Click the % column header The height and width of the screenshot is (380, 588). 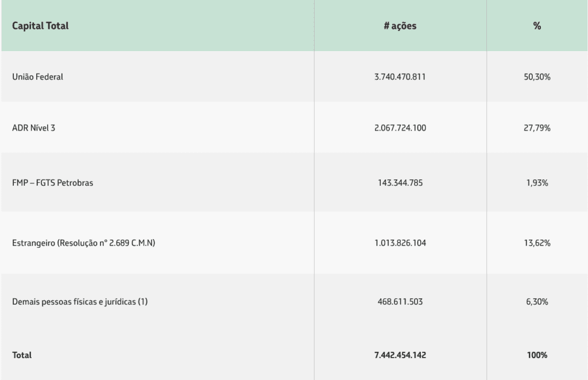click(x=537, y=26)
